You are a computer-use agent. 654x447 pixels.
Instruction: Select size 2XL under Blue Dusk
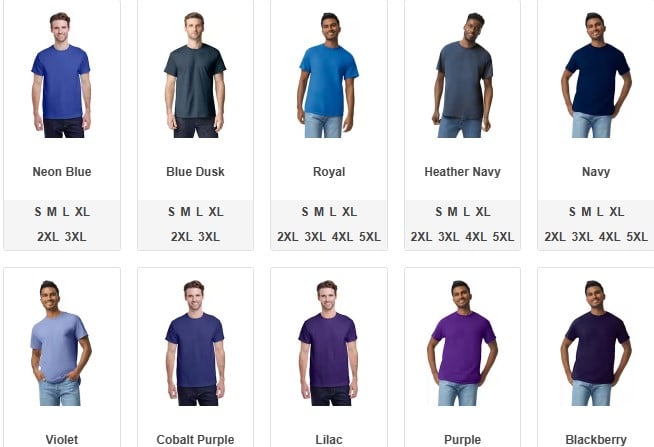[x=181, y=237]
